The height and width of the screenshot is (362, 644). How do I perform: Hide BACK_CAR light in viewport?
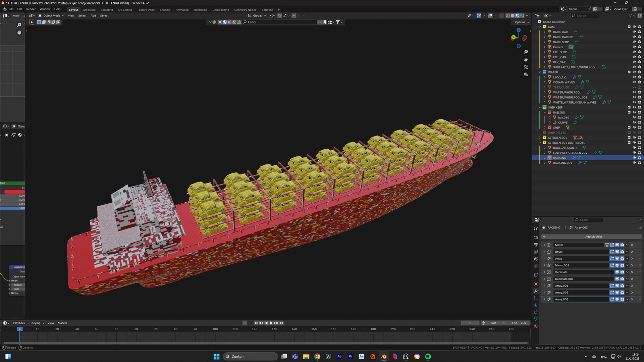click(x=634, y=32)
